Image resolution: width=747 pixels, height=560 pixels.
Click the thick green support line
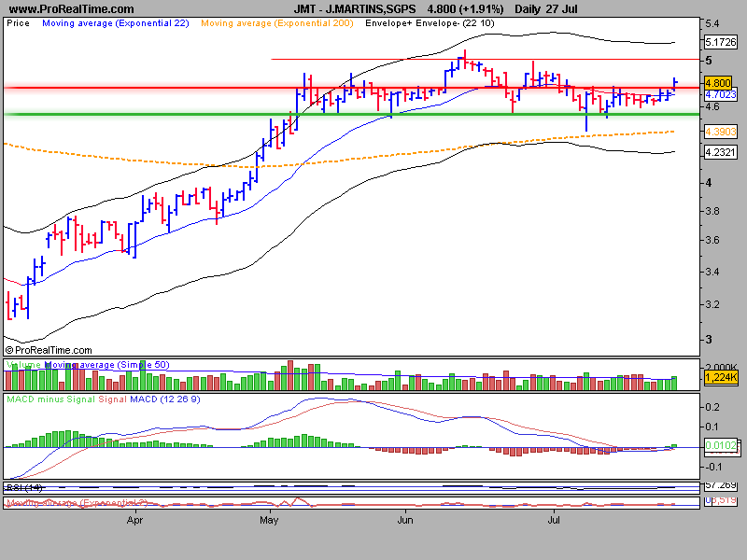352,114
